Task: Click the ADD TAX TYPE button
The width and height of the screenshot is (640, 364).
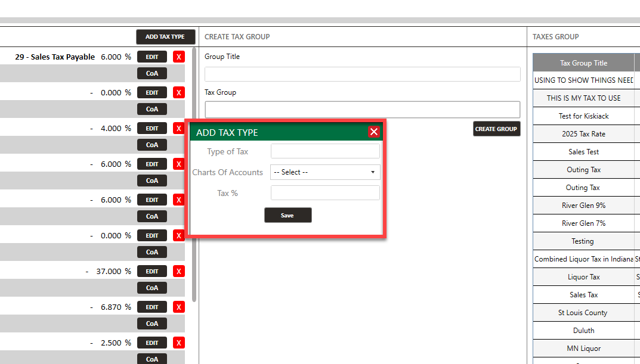Action: pos(165,36)
